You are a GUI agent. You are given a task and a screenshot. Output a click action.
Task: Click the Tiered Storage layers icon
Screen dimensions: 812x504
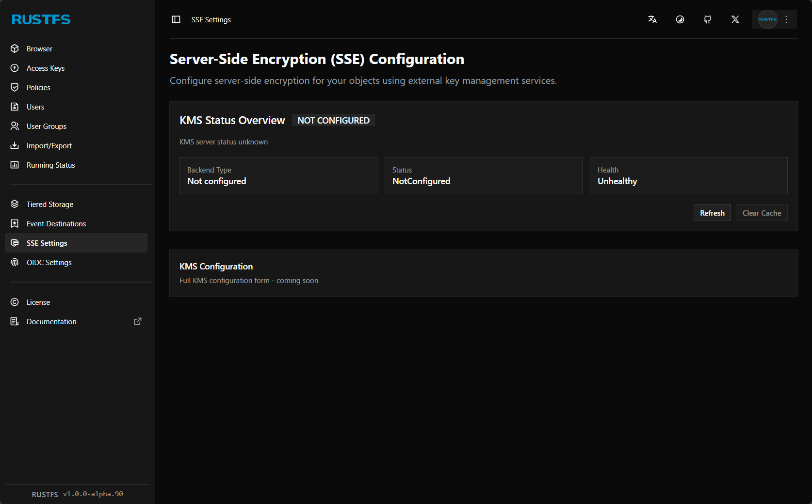pos(15,205)
